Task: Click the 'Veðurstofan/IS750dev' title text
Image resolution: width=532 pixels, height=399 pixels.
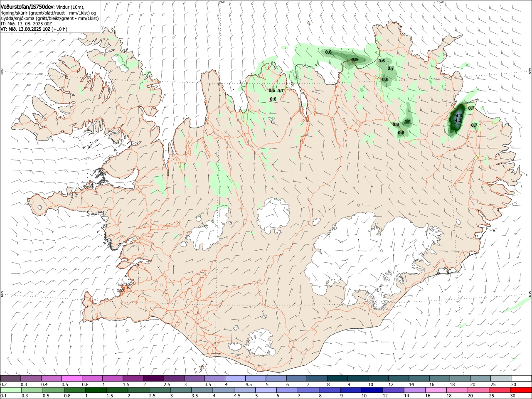Action: click(27, 6)
